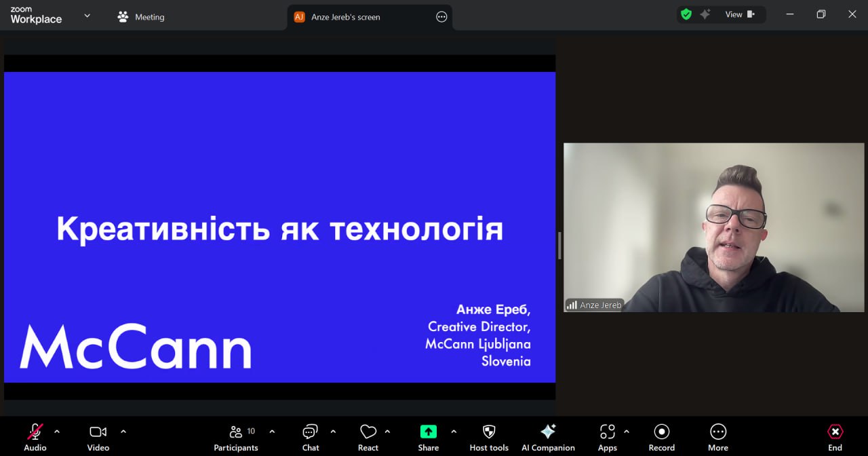The width and height of the screenshot is (868, 456).
Task: Open Host tools shield icon
Action: pos(489,437)
